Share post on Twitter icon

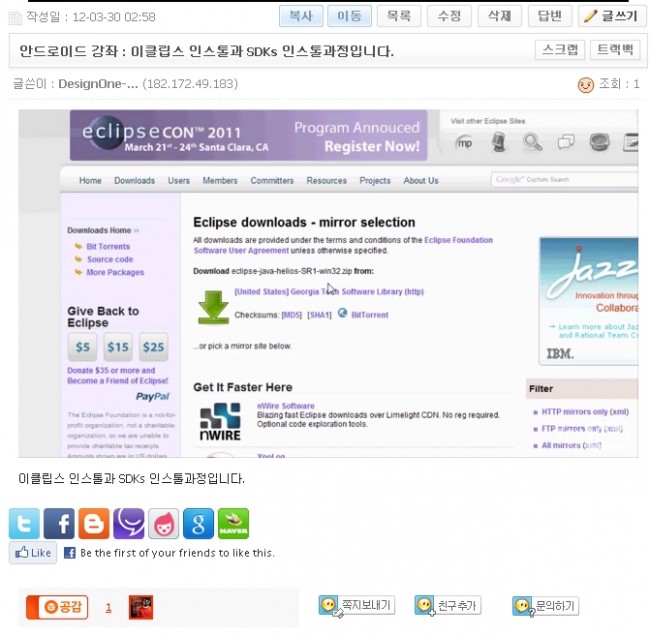tap(25, 524)
